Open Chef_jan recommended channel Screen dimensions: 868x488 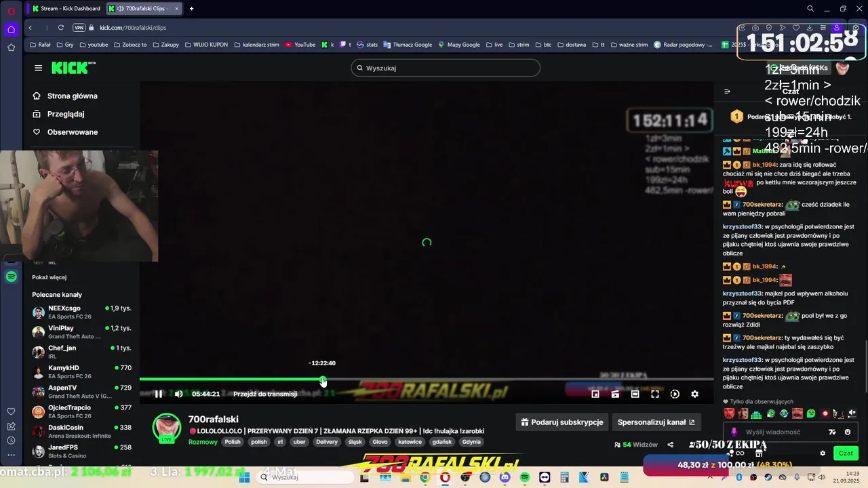81,352
